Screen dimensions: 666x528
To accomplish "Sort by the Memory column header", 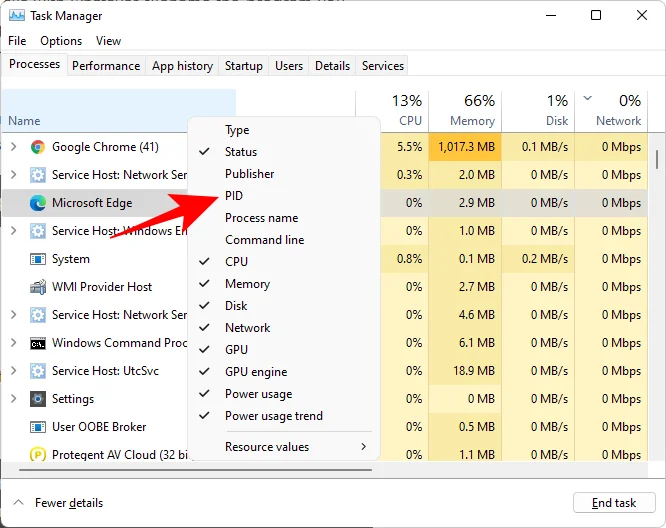I will pyautogui.click(x=465, y=110).
